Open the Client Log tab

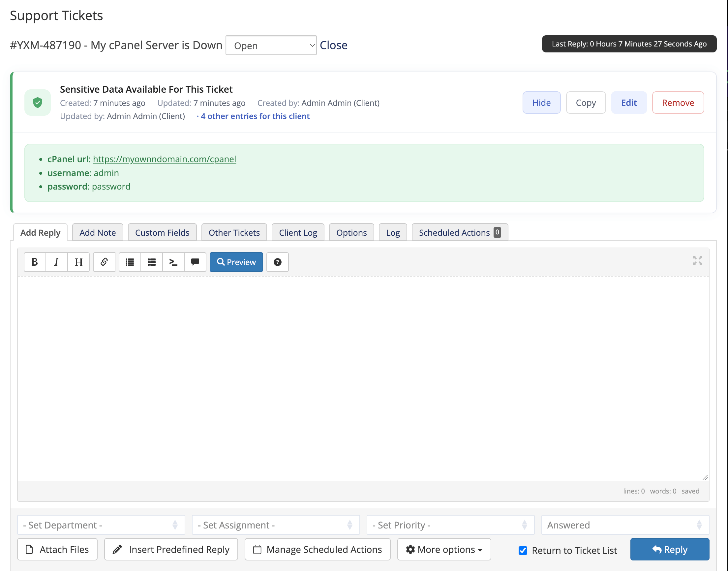pyautogui.click(x=298, y=232)
